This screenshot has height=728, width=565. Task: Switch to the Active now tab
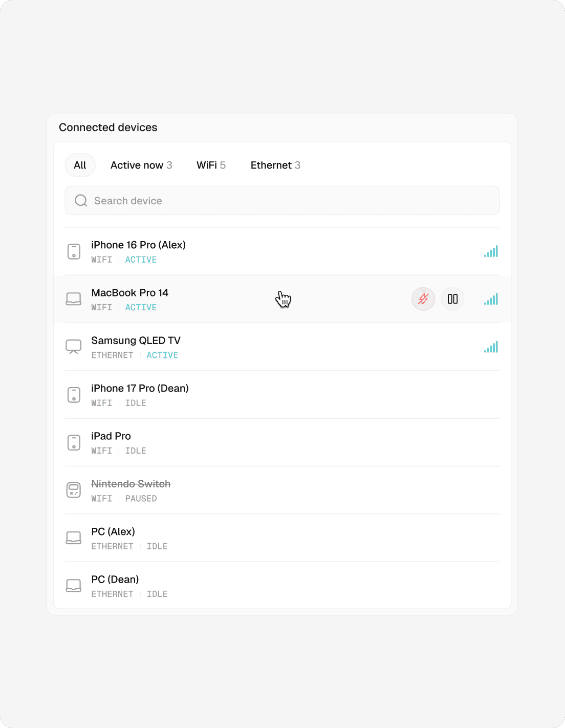pyautogui.click(x=141, y=165)
